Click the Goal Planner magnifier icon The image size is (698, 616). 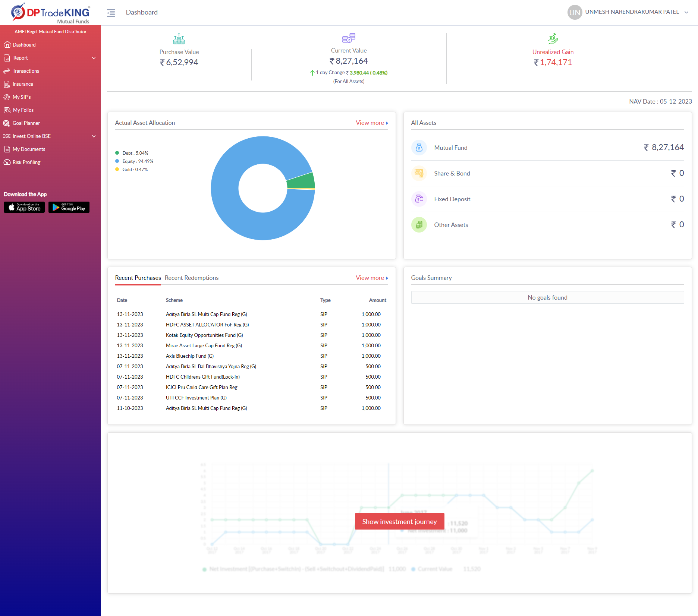point(7,123)
